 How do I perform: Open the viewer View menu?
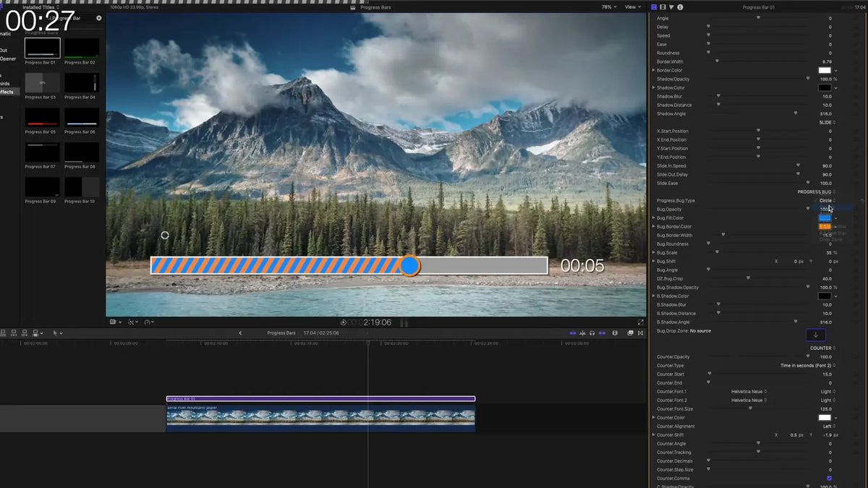633,7
